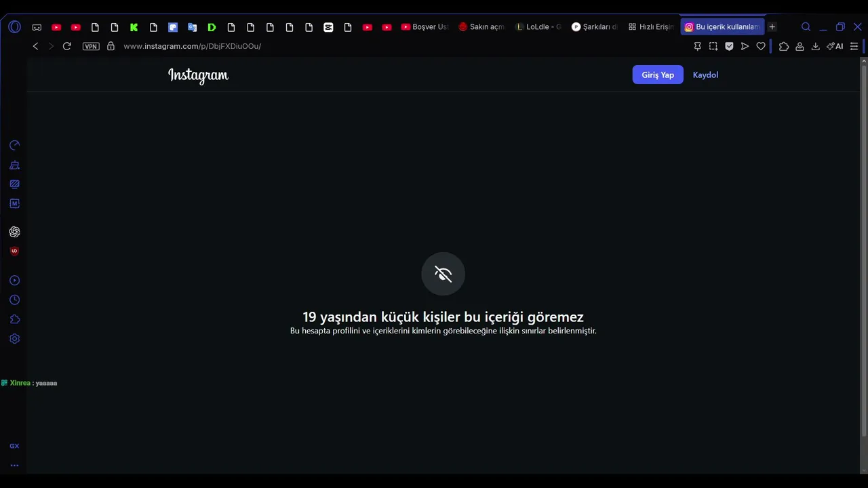
Task: Switch to the 'Sakın açm' tab
Action: [482, 27]
